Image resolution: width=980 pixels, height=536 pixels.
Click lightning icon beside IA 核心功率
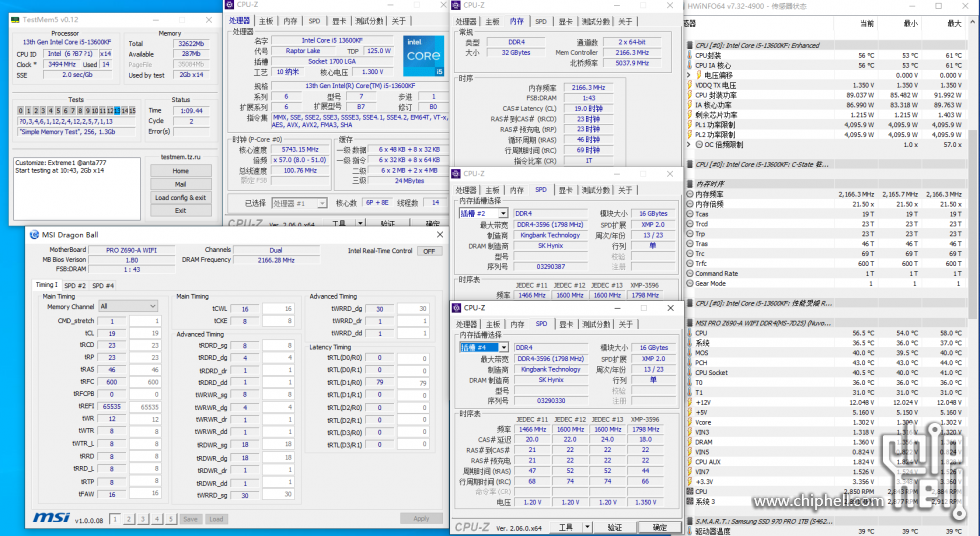tap(689, 105)
